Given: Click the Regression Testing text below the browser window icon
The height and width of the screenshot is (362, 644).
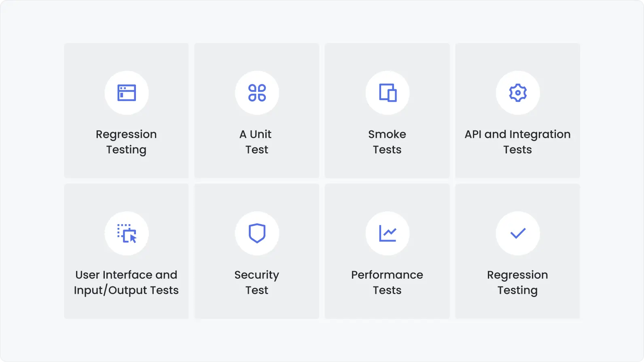Looking at the screenshot, I should [x=126, y=142].
